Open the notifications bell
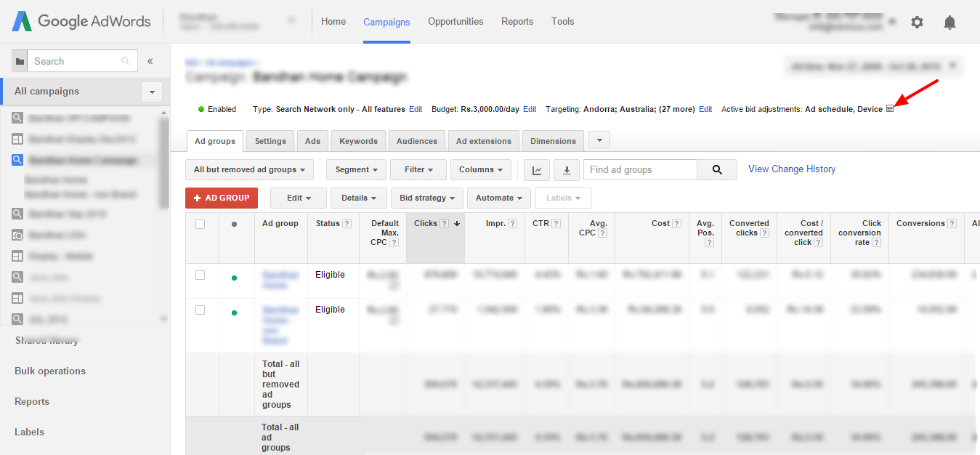Viewport: 980px width, 455px height. (x=949, y=23)
